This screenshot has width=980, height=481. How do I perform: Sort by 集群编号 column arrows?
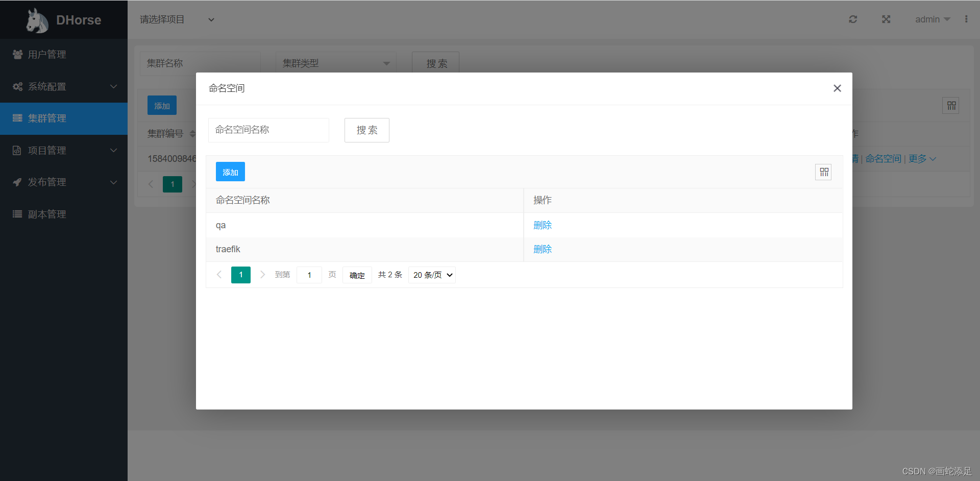(x=192, y=134)
